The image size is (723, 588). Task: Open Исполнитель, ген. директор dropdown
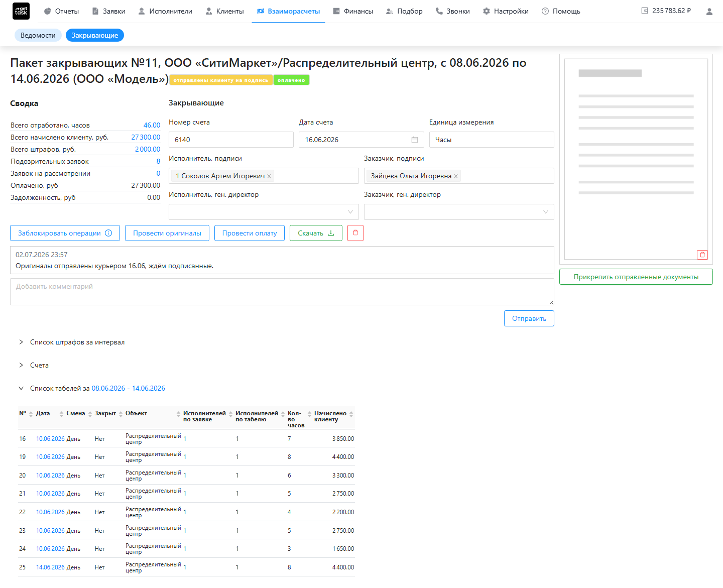[264, 212]
